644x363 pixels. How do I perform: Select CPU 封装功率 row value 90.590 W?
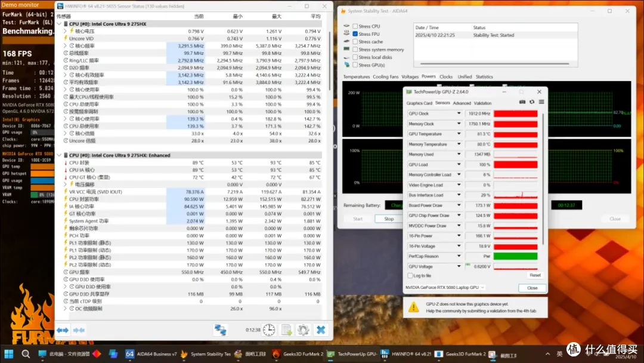click(194, 199)
